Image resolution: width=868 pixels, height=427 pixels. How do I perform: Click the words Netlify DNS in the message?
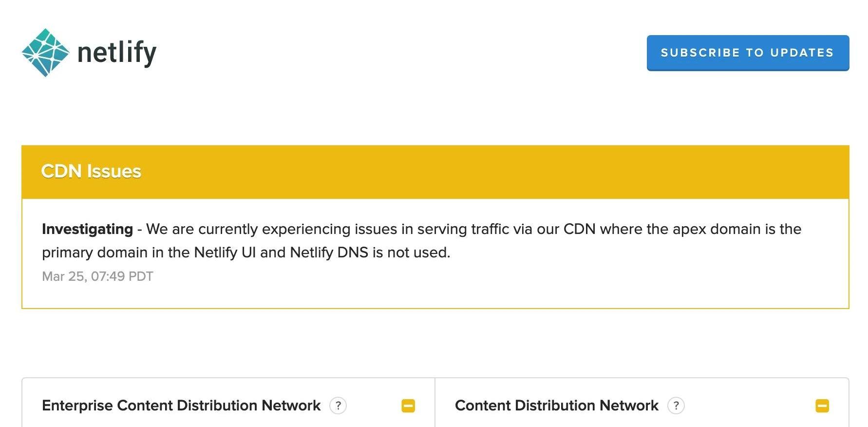pyautogui.click(x=329, y=252)
